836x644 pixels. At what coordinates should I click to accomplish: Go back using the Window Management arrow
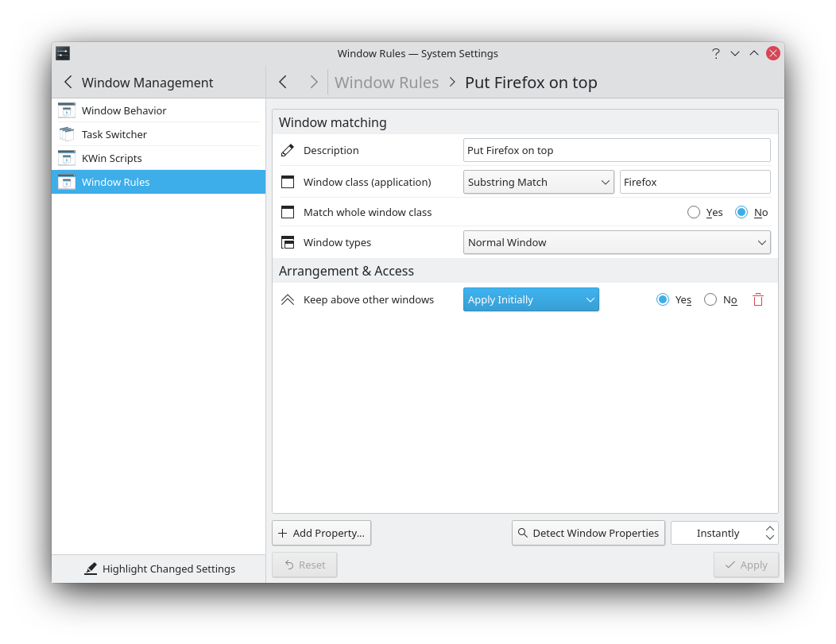coord(68,82)
